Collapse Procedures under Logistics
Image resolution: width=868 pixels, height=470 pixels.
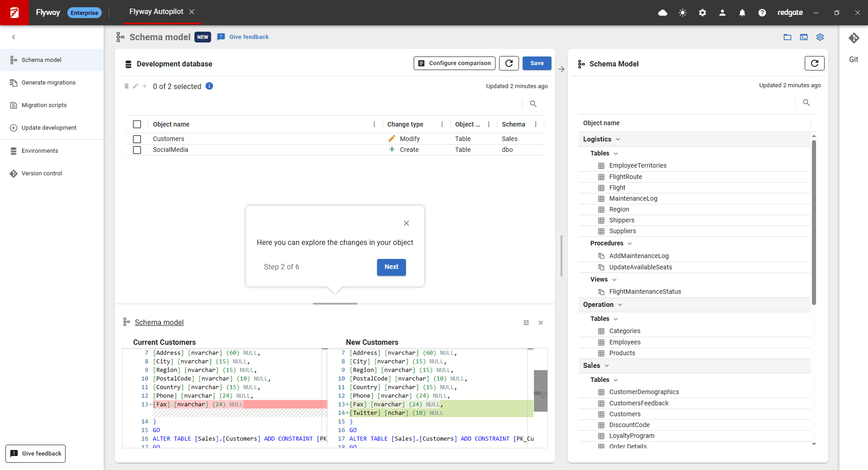(x=630, y=244)
